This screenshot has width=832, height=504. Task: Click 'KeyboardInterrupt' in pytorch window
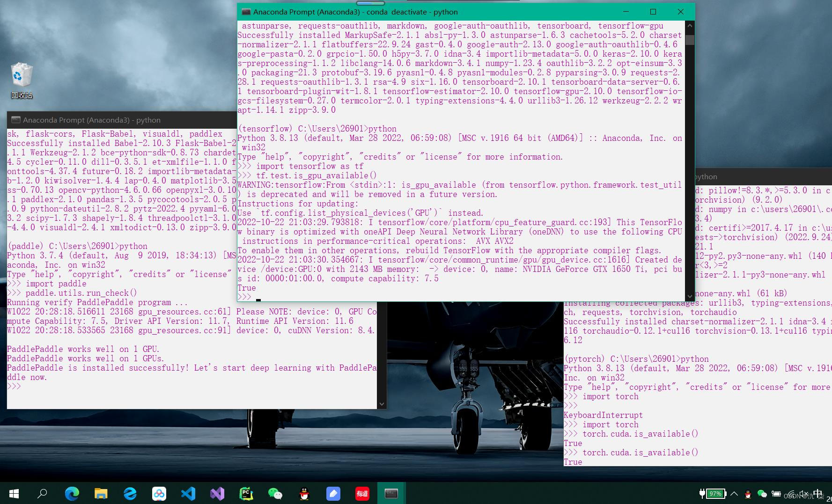[604, 415]
